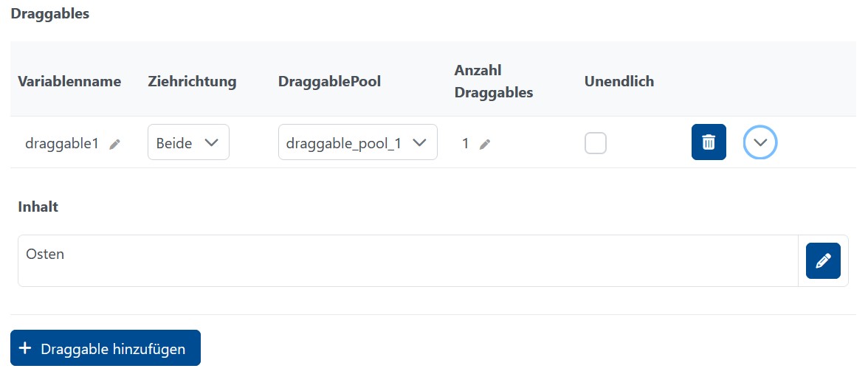Click the pencil icon next to count 1

click(484, 145)
